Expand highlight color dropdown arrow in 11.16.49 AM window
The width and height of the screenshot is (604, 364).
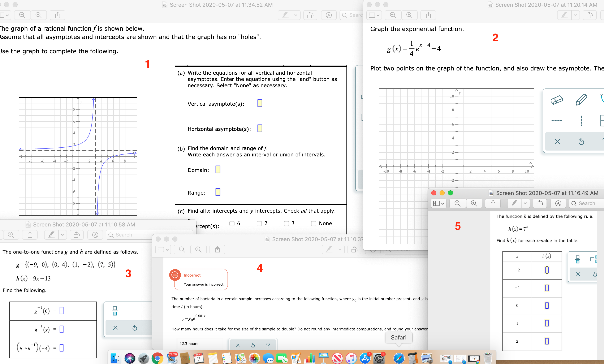pos(525,203)
